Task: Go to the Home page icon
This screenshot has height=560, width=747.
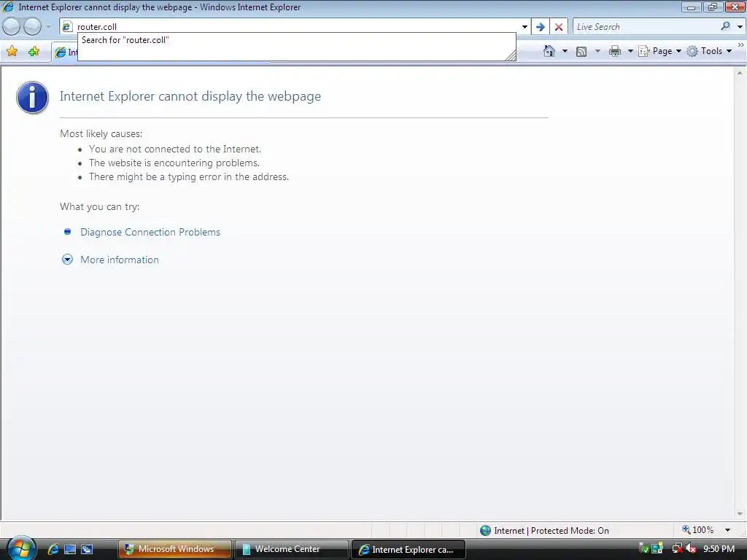Action: point(549,51)
